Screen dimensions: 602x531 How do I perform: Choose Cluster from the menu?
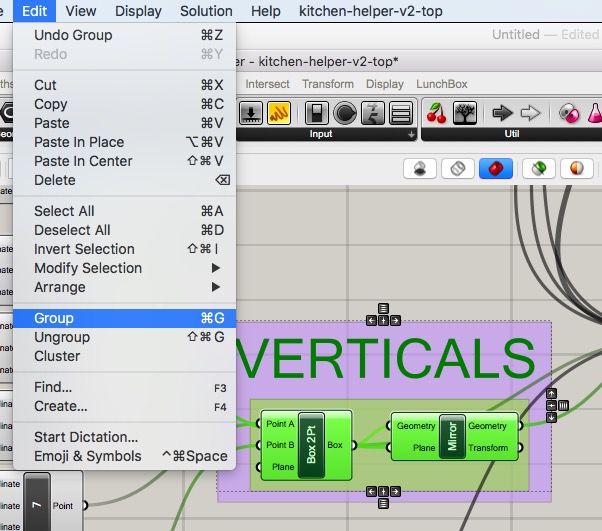[124, 356]
